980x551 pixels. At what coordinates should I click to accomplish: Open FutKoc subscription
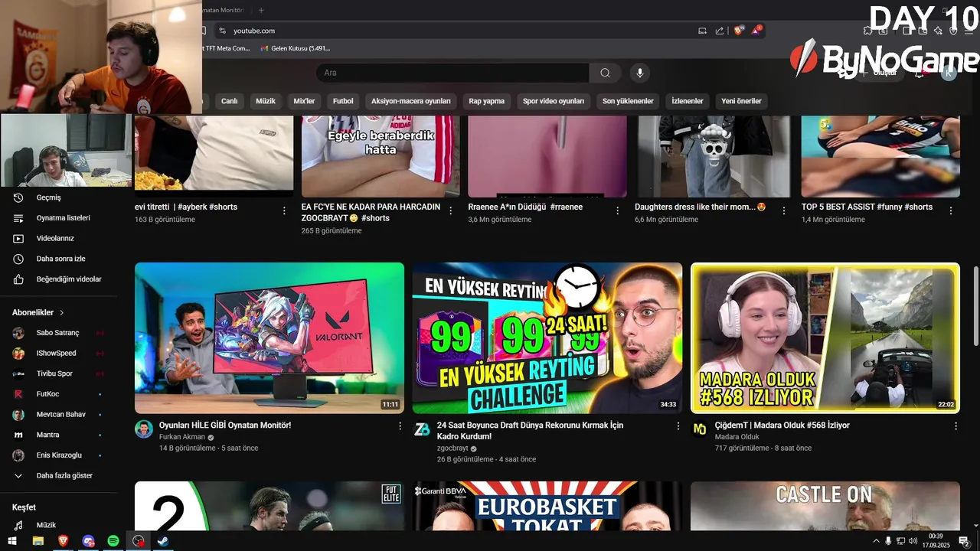(47, 394)
